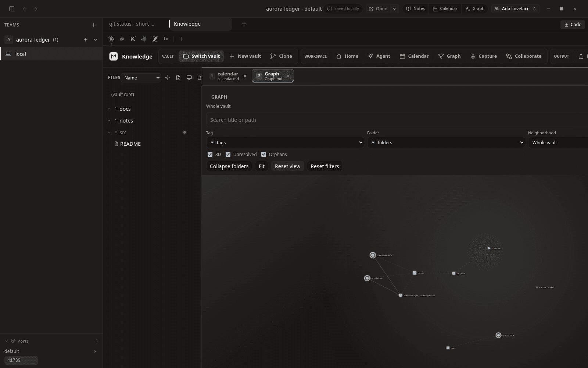Viewport: 588px width, 368px height.
Task: Select the Graph.md document tab
Action: coord(273,76)
